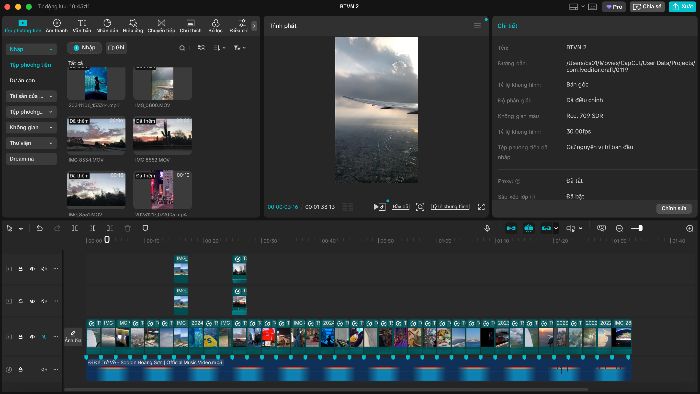Open the Pro upgrade button
This screenshot has height=394, width=700.
(x=614, y=7)
